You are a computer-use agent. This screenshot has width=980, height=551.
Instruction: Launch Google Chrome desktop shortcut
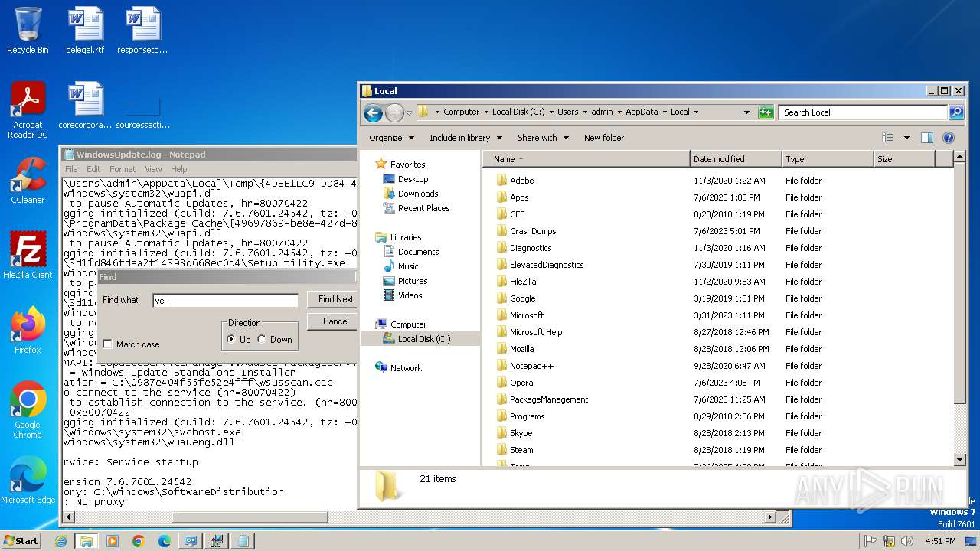28,410
